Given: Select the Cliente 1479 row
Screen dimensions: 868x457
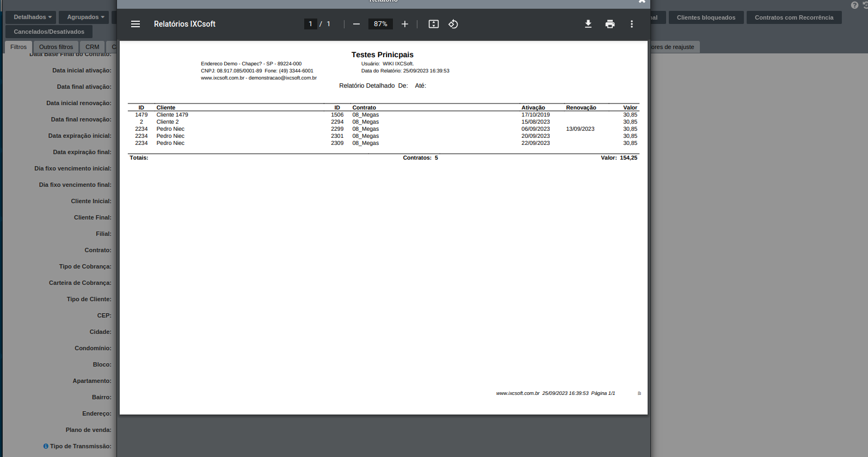Looking at the screenshot, I should [x=384, y=115].
